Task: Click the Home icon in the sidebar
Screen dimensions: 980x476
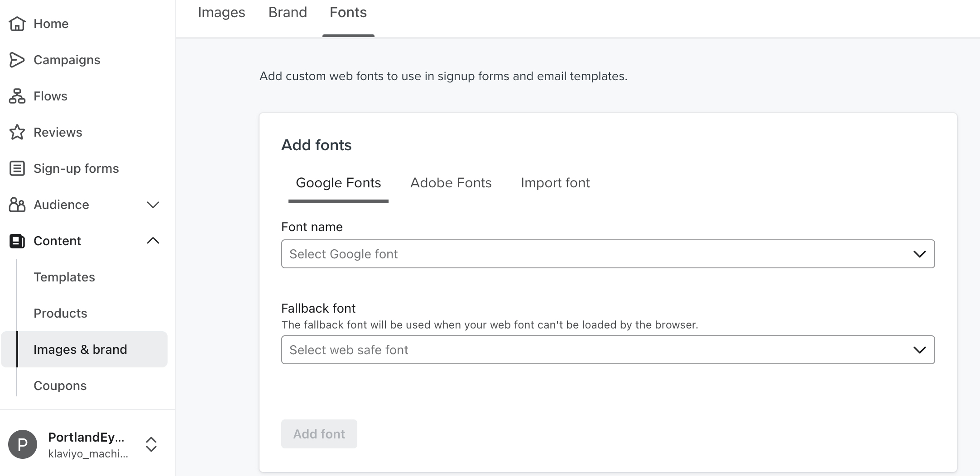Action: pyautogui.click(x=17, y=23)
